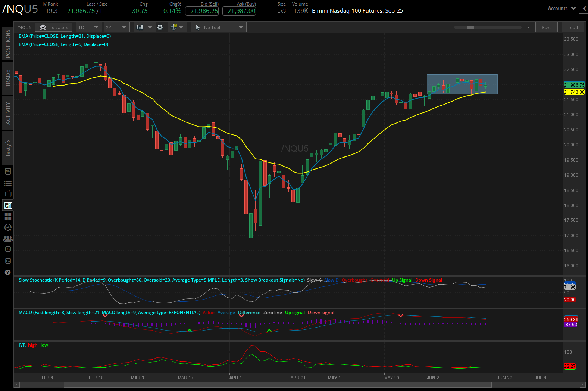Click the MACD study label
Viewport: 588px width, 391px height.
point(109,313)
